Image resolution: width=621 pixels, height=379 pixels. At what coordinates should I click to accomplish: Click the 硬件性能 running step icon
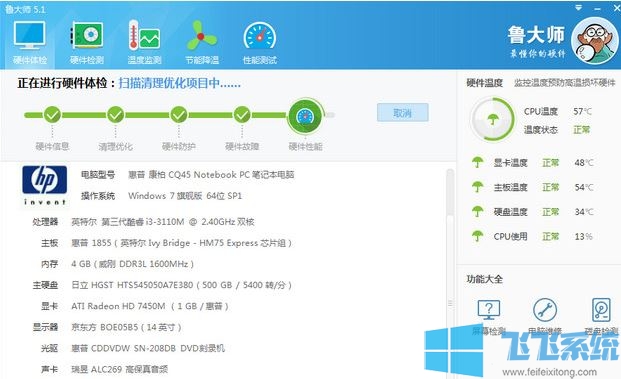(305, 116)
